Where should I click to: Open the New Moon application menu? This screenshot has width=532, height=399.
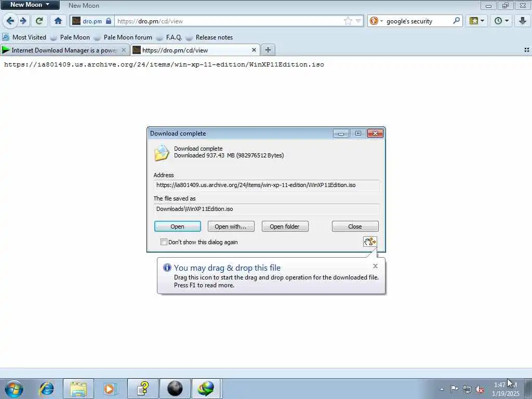(x=30, y=5)
